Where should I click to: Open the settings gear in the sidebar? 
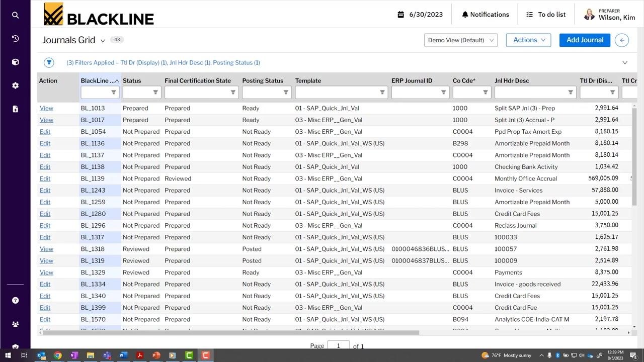coord(15,85)
